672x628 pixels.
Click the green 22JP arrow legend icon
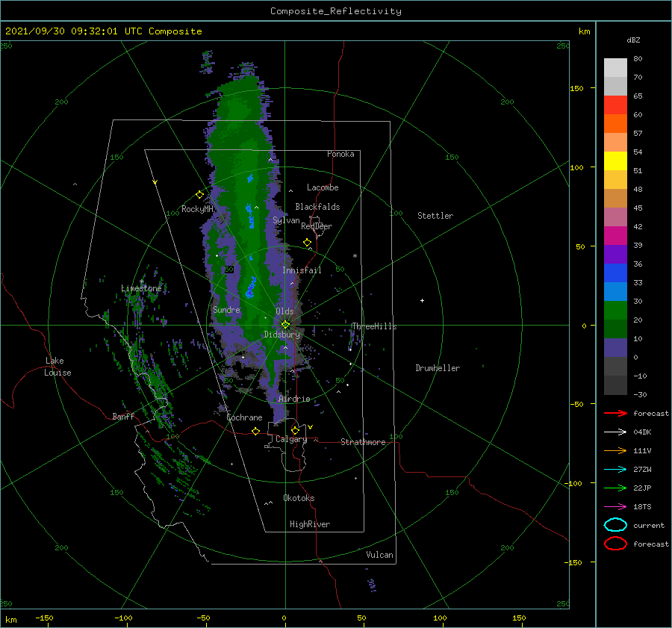coord(615,488)
